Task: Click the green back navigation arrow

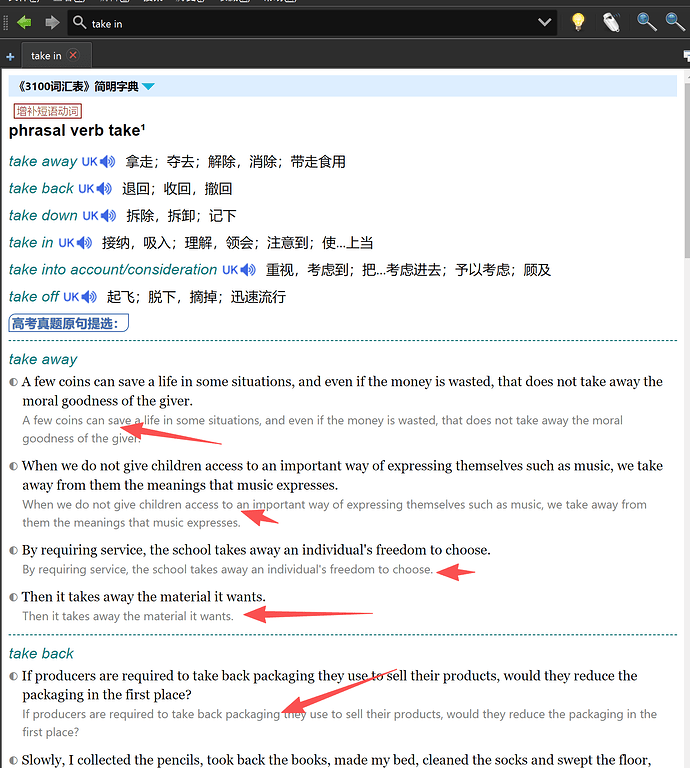Action: pos(23,22)
